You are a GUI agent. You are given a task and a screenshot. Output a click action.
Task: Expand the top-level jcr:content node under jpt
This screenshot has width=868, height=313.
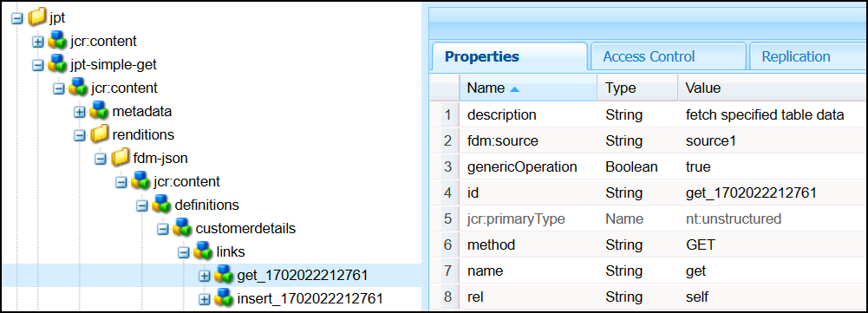tap(37, 42)
